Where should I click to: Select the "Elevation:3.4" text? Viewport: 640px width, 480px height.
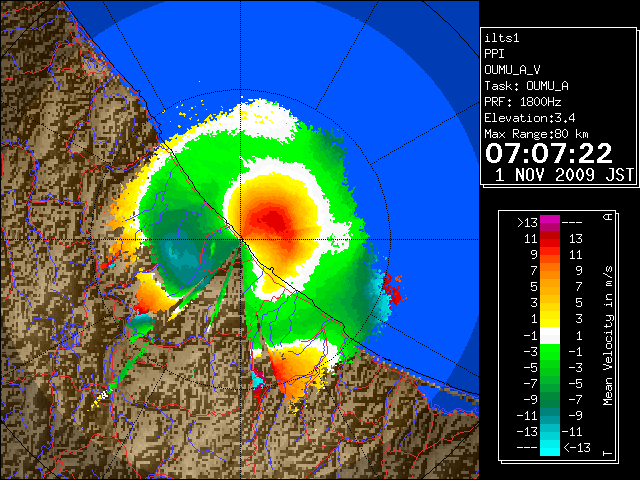530,118
